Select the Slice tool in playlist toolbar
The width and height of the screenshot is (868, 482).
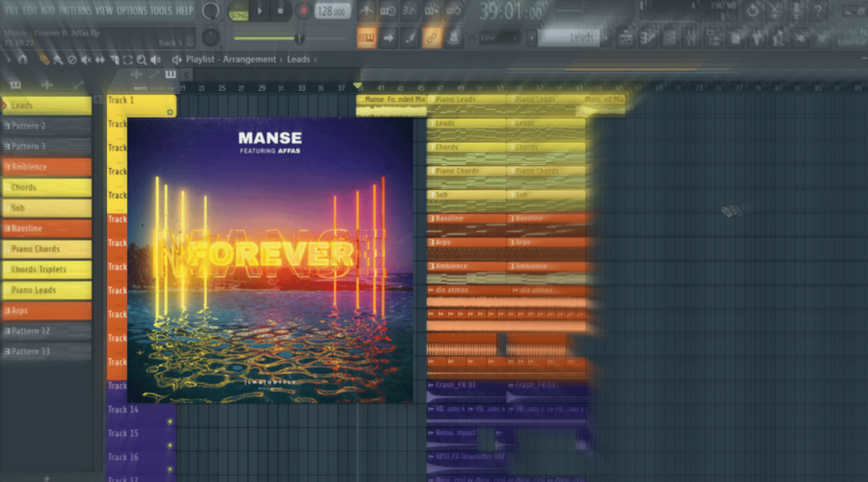(x=114, y=60)
